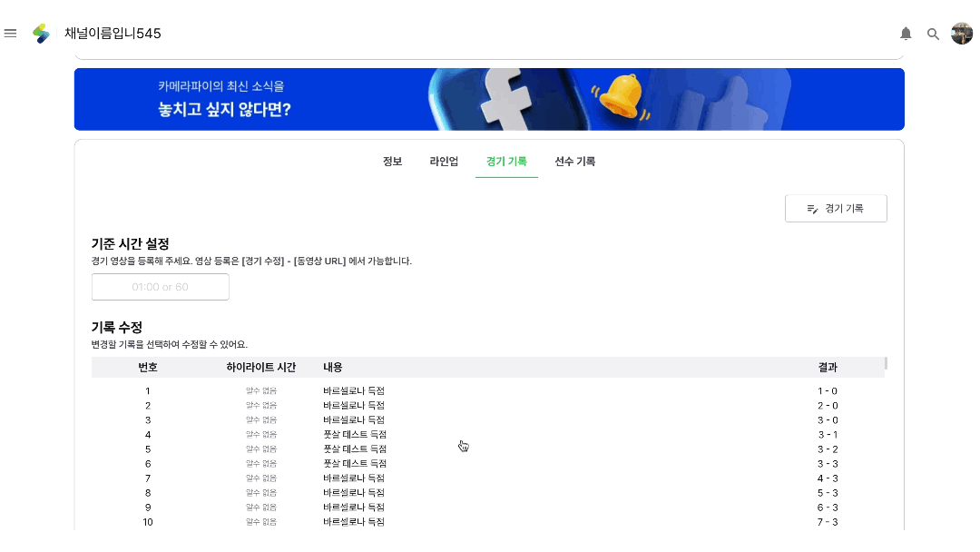
Task: Click the 결과 column header
Action: click(x=828, y=368)
